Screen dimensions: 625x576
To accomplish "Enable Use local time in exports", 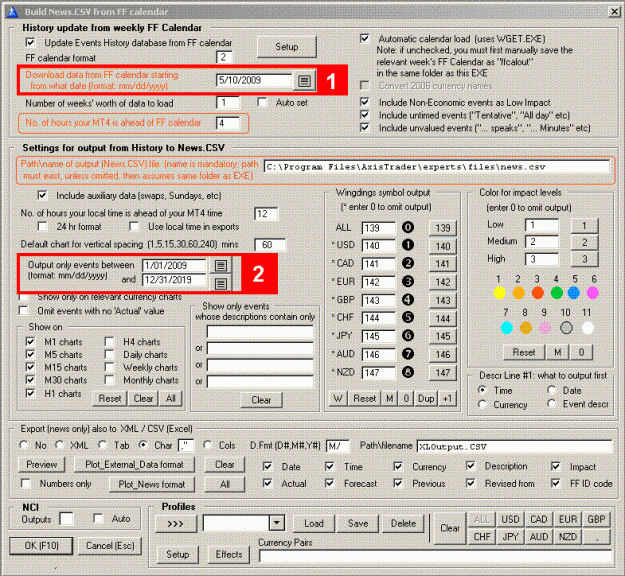I will point(134,226).
